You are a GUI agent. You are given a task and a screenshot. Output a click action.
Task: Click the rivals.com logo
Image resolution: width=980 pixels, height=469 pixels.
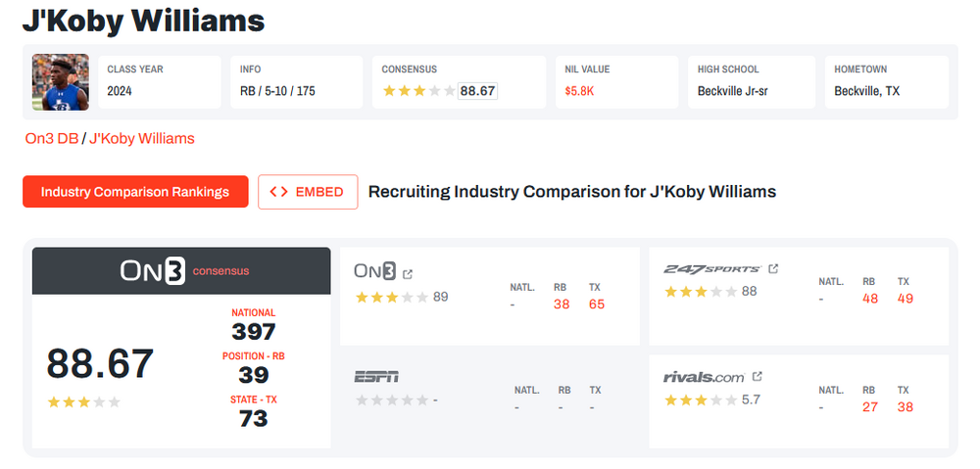704,377
